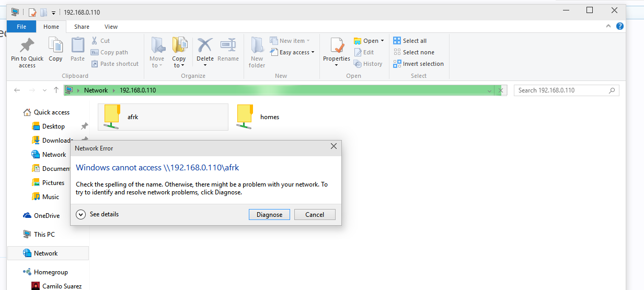644x290 pixels.
Task: Click the search magnifier icon
Action: click(x=612, y=90)
